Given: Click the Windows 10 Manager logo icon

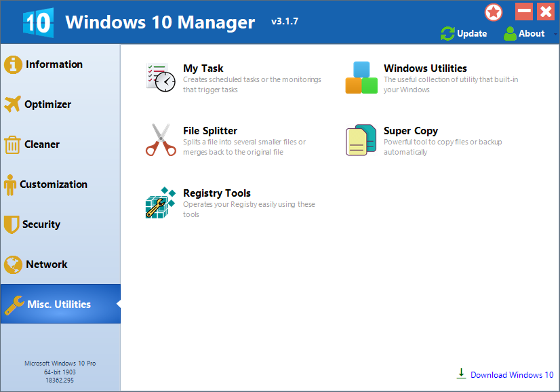Looking at the screenshot, I should click(38, 22).
